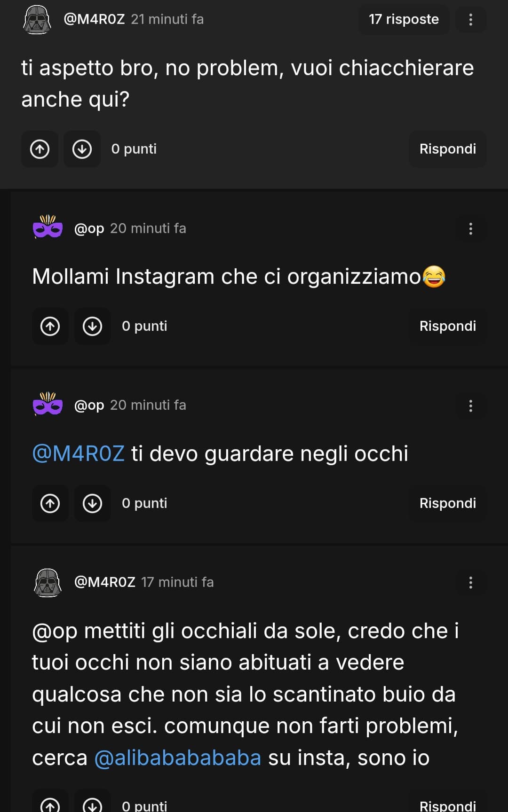This screenshot has height=812, width=508.
Task: Upvote the top M4R0Z comment
Action: (40, 149)
